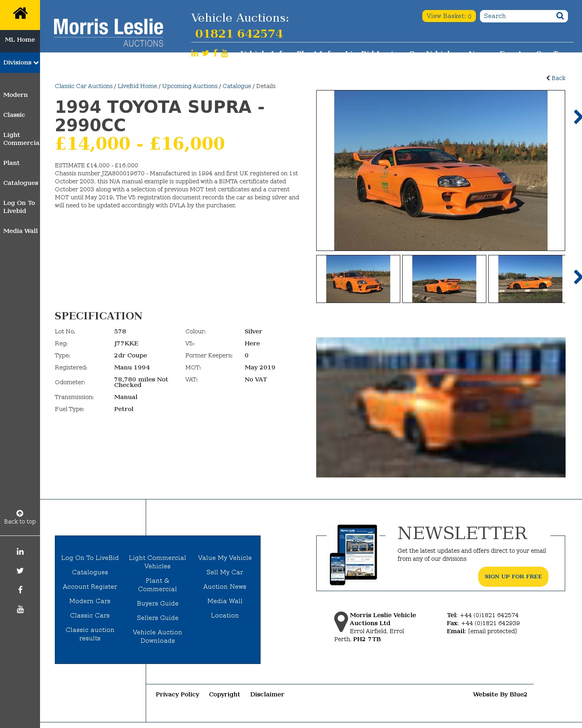Viewport: 582px width, 728px height.
Task: Click LinkedIn icon in left sidebar
Action: 20,552
